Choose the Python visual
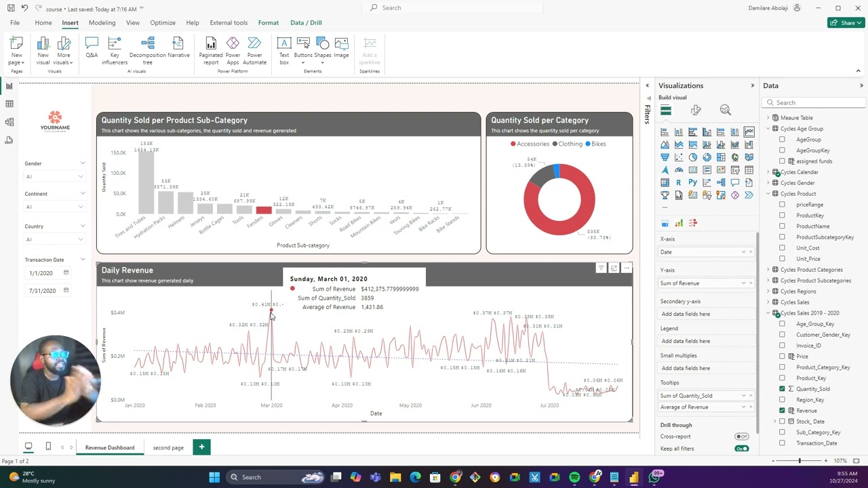868x488 pixels. [692, 182]
